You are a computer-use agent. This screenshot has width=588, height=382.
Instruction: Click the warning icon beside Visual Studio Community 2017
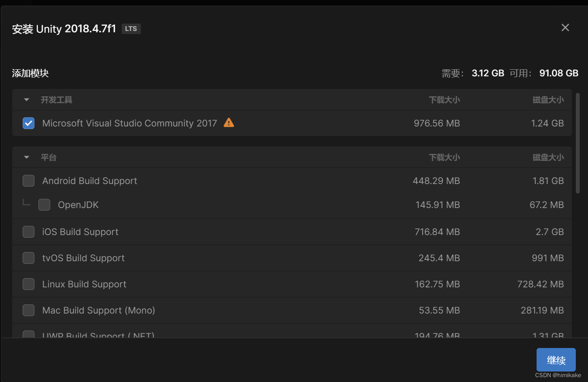[228, 123]
